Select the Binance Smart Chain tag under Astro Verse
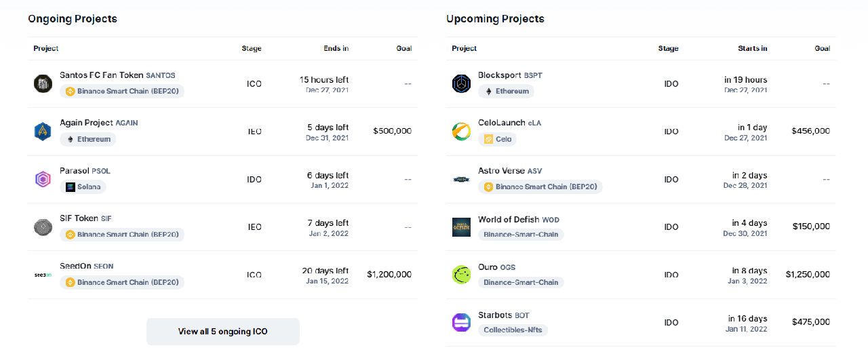The image size is (868, 352). click(540, 187)
